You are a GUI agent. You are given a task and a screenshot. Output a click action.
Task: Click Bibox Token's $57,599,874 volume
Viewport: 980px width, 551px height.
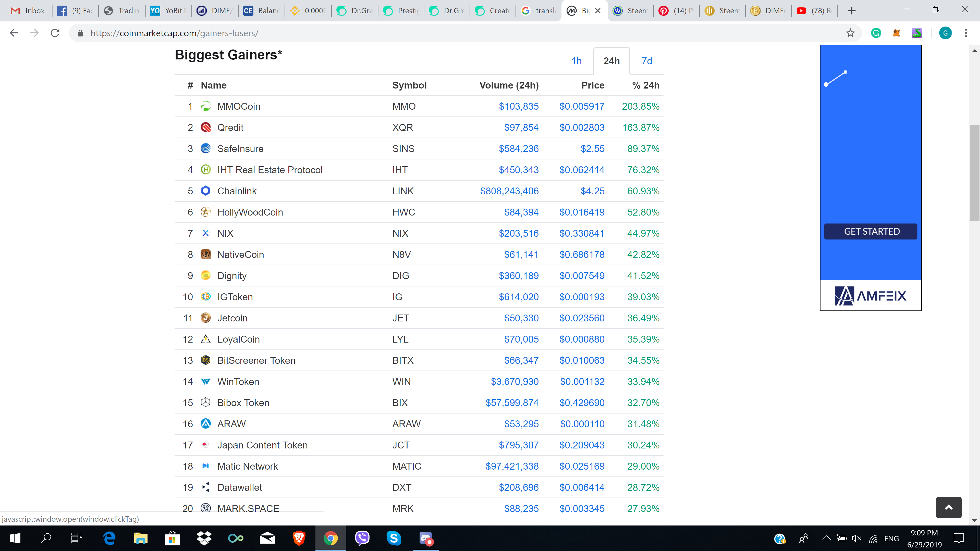pyautogui.click(x=512, y=403)
